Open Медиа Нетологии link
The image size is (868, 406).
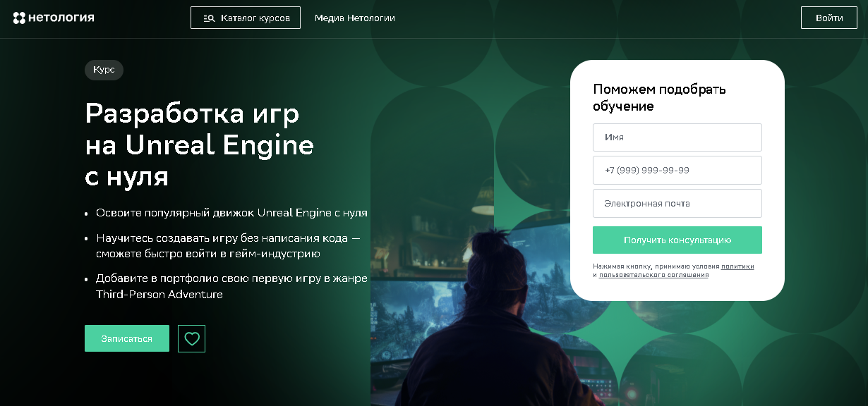click(355, 18)
